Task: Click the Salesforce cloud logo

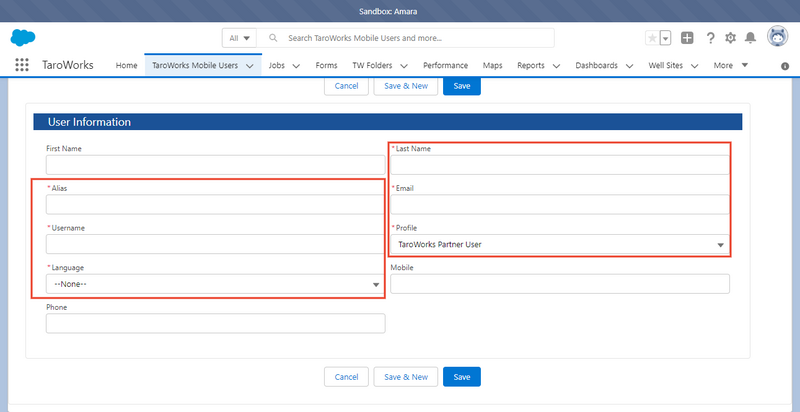Action: pos(23,38)
